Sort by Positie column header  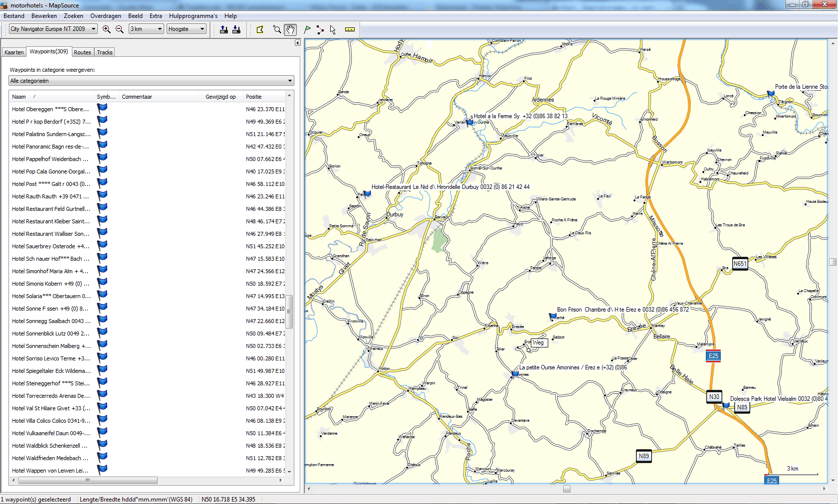tap(264, 97)
